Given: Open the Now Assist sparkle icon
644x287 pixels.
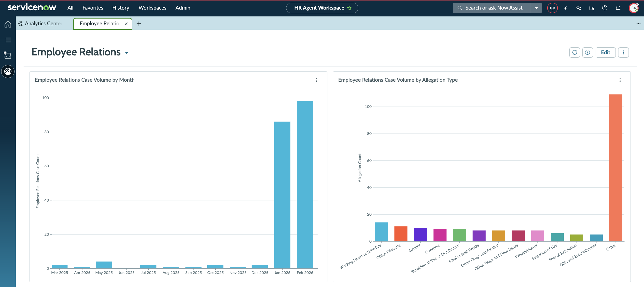Looking at the screenshot, I should (x=565, y=8).
